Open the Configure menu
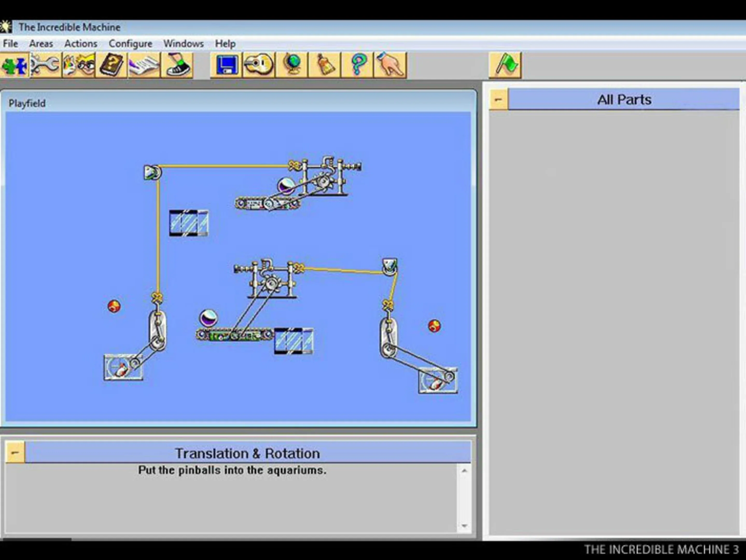 [130, 44]
